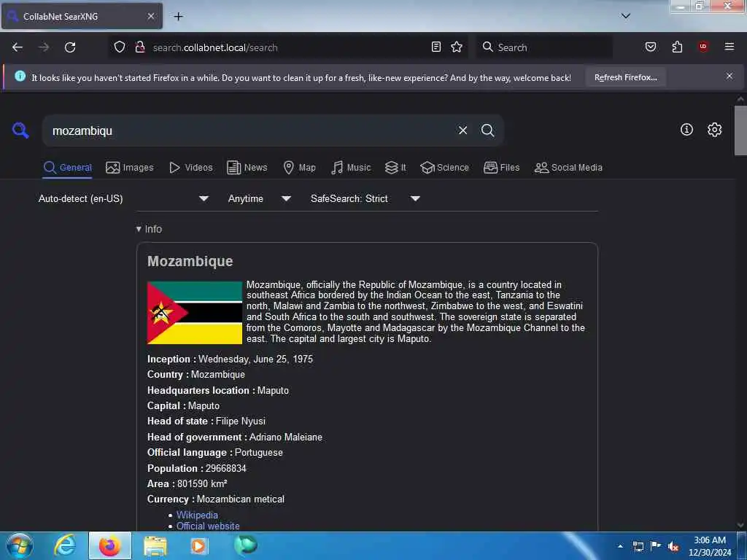
Task: Switch to the Music category tab
Action: (x=351, y=168)
